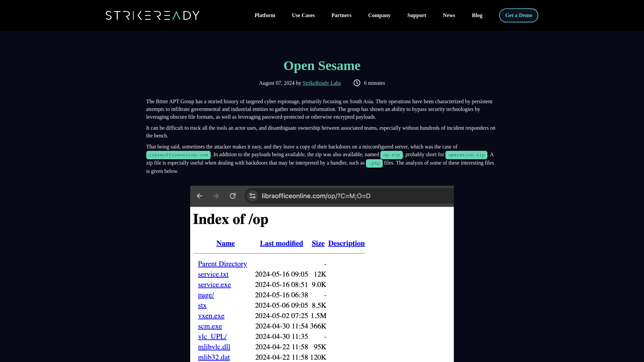
Task: Click the browser reload icon in the image
Action: pyautogui.click(x=233, y=196)
